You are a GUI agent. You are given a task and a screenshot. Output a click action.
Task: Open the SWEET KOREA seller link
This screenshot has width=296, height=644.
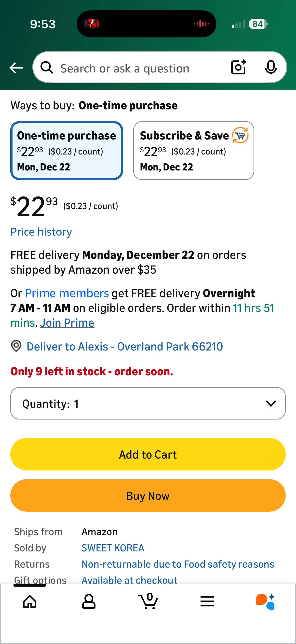pyautogui.click(x=113, y=548)
